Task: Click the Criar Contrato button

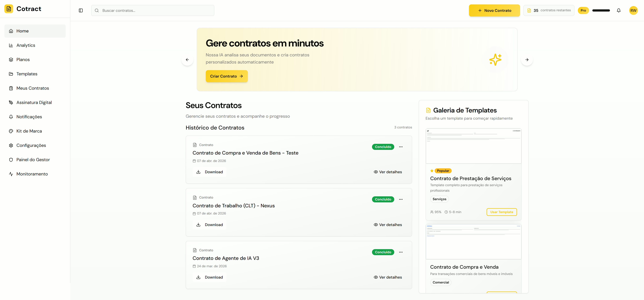Action: (x=226, y=76)
